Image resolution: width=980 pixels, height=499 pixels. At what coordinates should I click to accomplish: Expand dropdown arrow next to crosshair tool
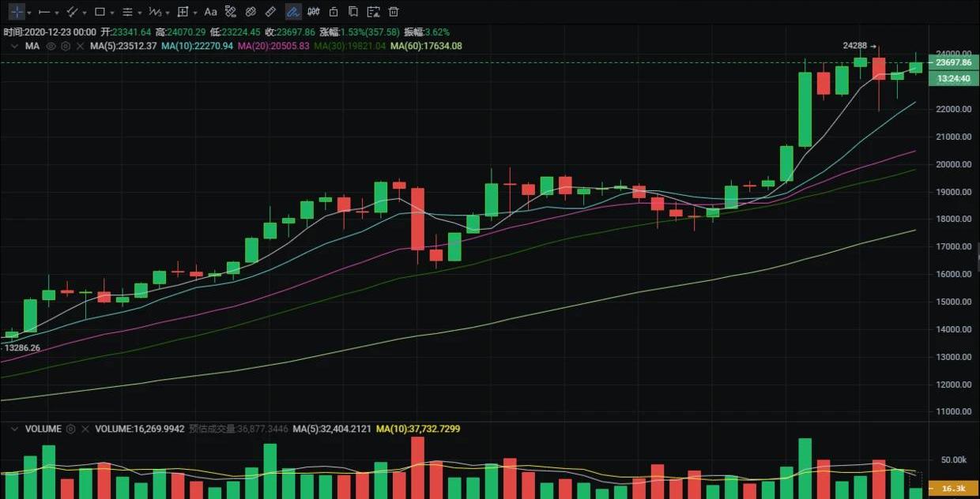pos(29,13)
